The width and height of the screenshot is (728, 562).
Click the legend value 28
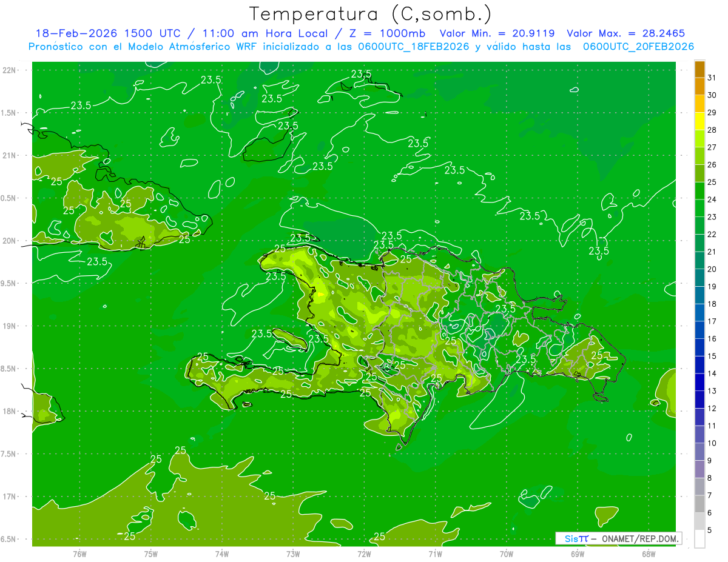tap(712, 130)
